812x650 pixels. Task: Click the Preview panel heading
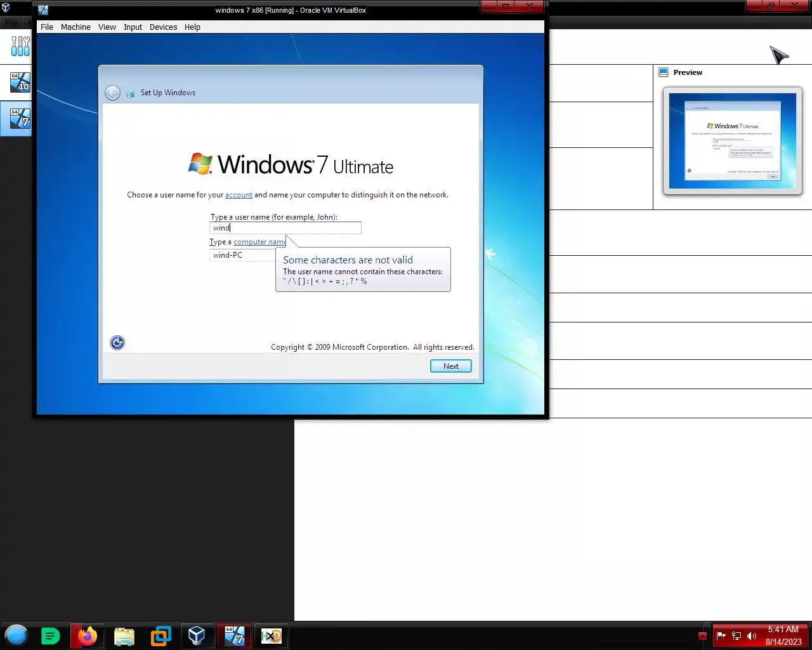click(688, 72)
